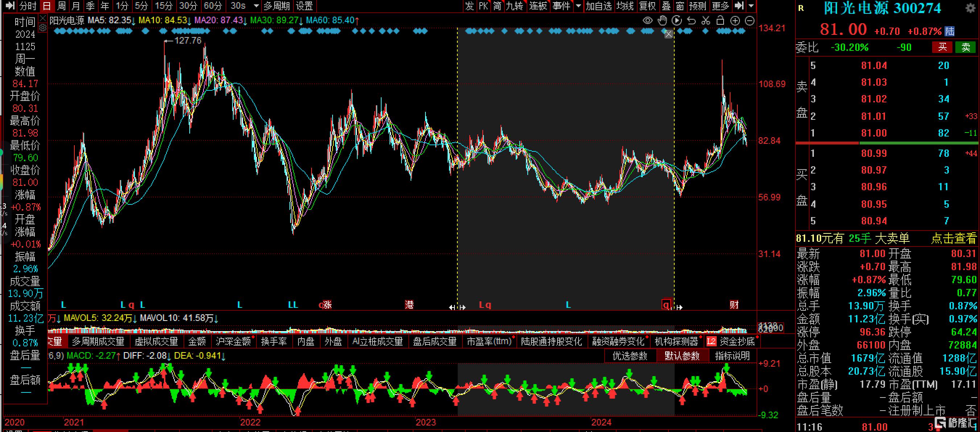Expand the 更多 more options menu
This screenshot has width=980, height=432.
tap(721, 6)
